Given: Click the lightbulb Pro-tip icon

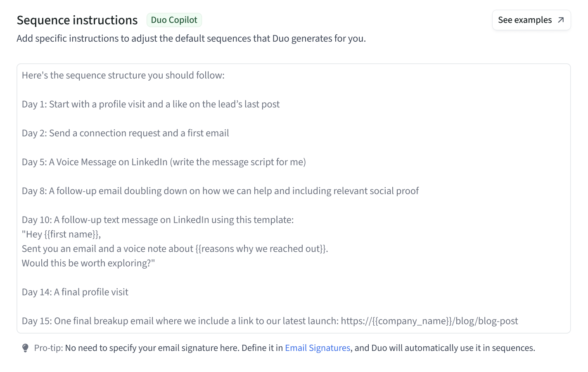Looking at the screenshot, I should click(25, 348).
